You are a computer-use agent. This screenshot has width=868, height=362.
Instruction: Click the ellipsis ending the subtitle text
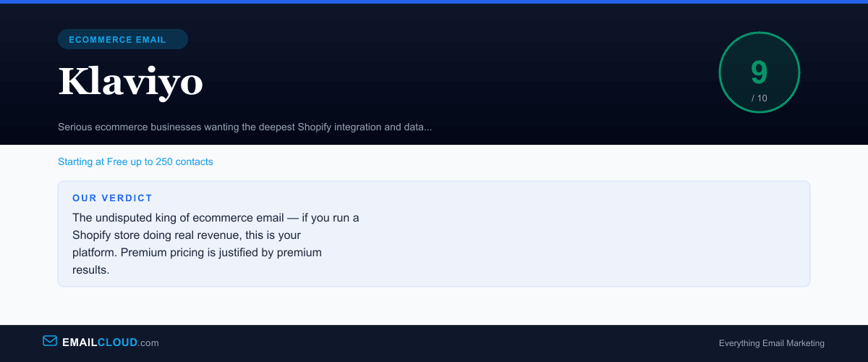(427, 128)
